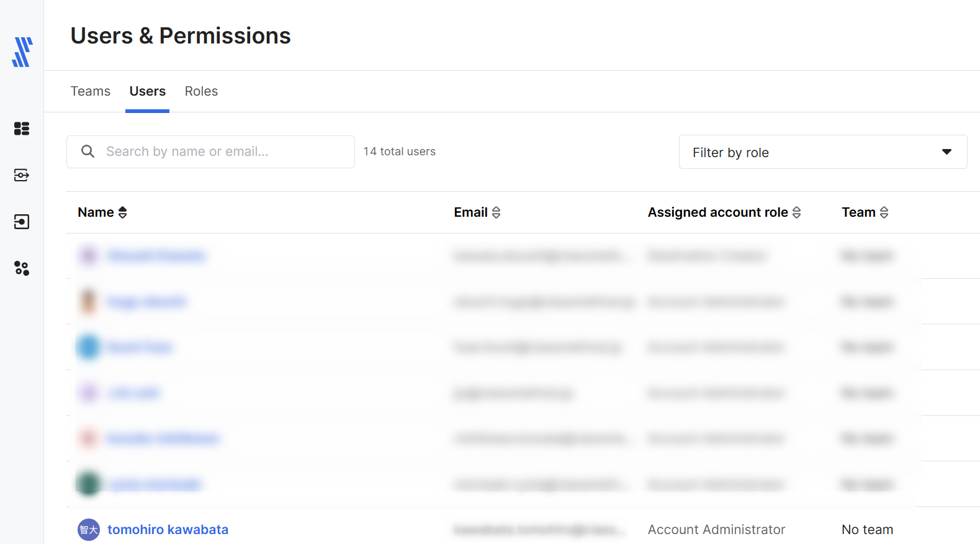This screenshot has height=544, width=980.
Task: Open the integrations dots sidebar icon
Action: (x=22, y=268)
